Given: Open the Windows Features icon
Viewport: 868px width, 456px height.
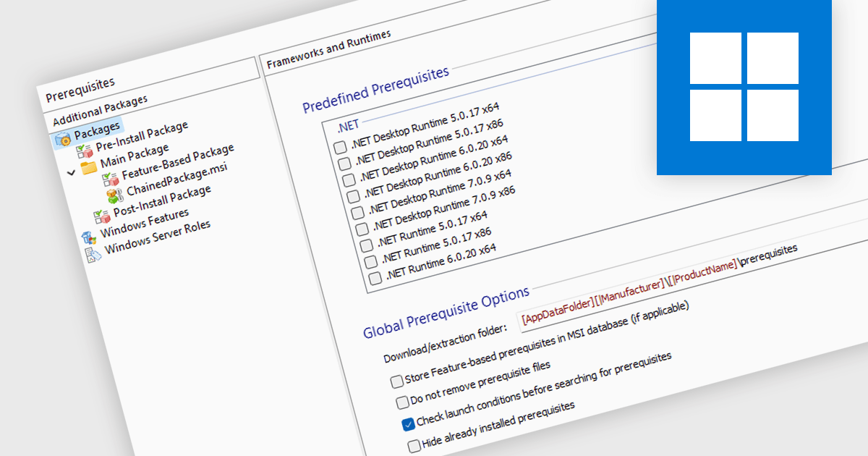Looking at the screenshot, I should pos(88,237).
